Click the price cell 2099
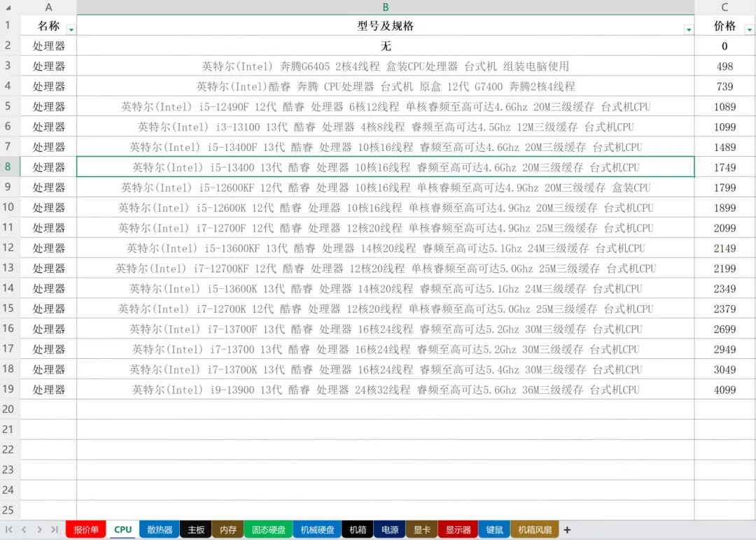Image resolution: width=756 pixels, height=540 pixels. click(724, 228)
